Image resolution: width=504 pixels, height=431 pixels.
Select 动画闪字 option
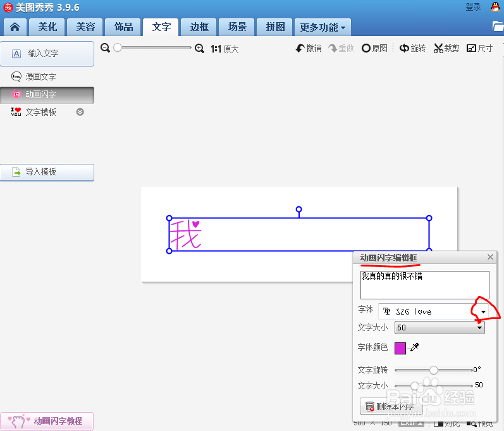pos(47,95)
